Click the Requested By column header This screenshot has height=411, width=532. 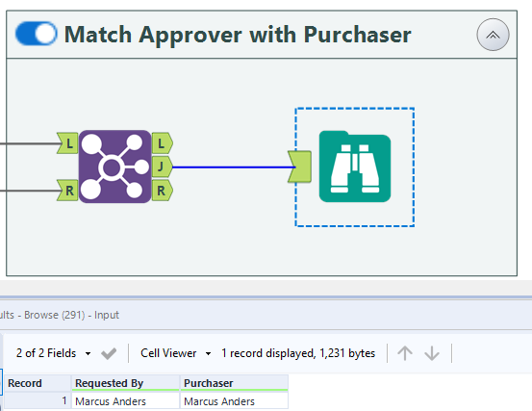tap(125, 383)
